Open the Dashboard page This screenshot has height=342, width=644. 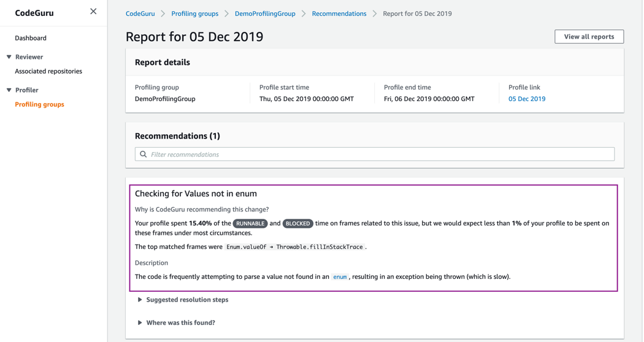pos(31,38)
